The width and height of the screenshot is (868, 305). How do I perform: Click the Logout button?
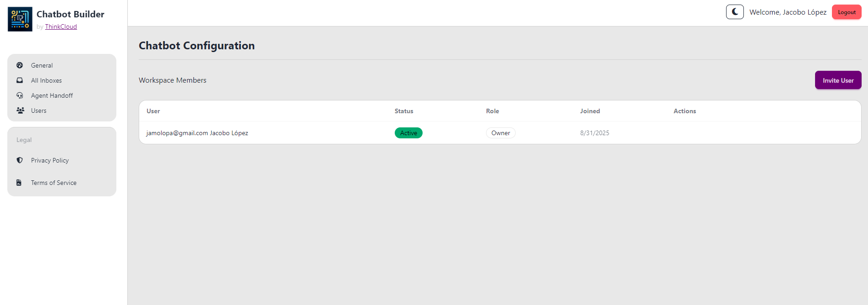click(847, 12)
